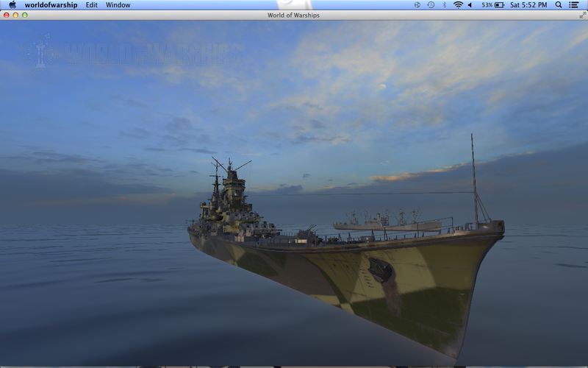This screenshot has width=588, height=368.
Task: Minimize the World of Warships window
Action: (15, 15)
